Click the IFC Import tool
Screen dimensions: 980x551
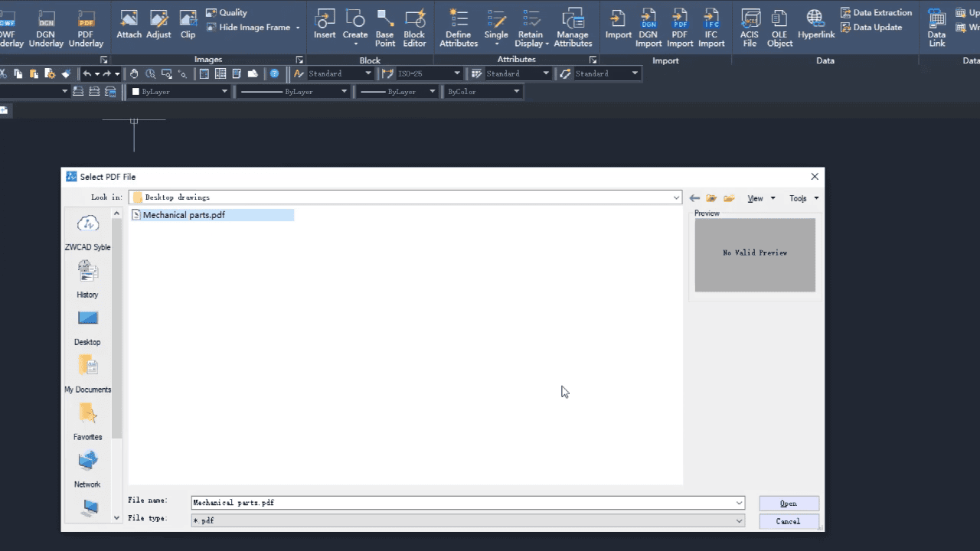[x=711, y=28]
